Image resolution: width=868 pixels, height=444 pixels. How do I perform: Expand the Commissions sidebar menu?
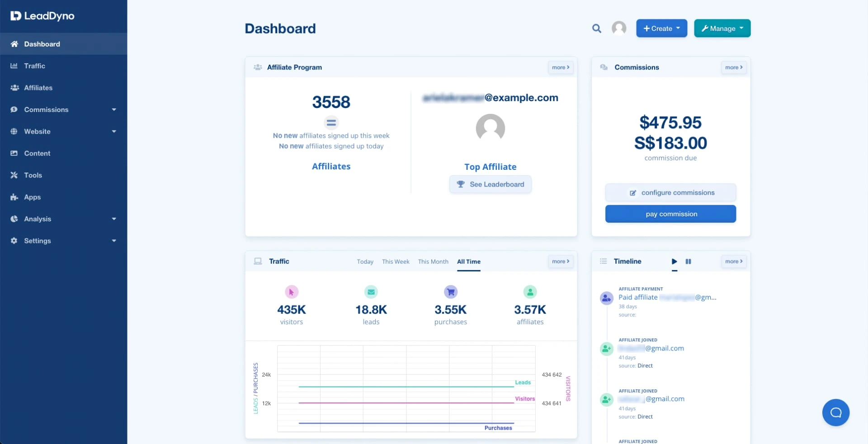tap(63, 110)
